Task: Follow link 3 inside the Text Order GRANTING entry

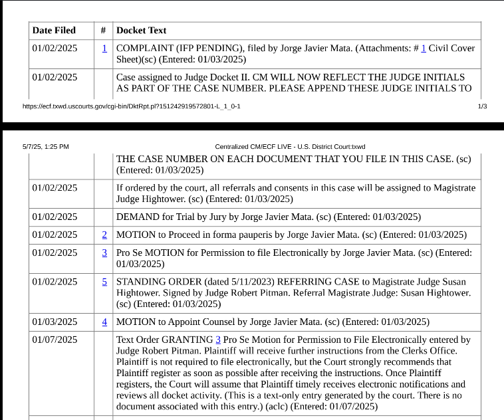Action: tap(218, 340)
